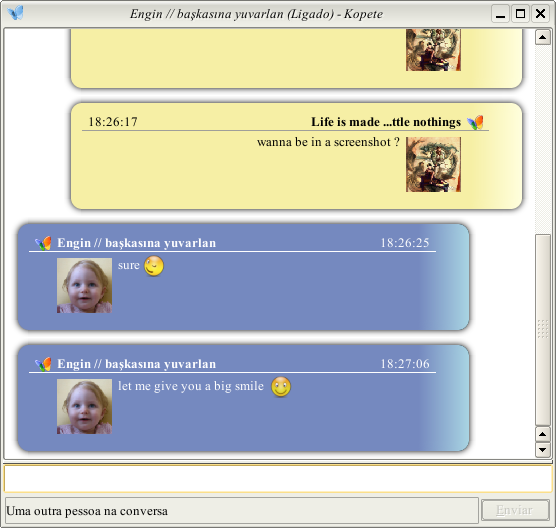Close the Kopete chat window
This screenshot has width=556, height=528.
pyautogui.click(x=540, y=14)
